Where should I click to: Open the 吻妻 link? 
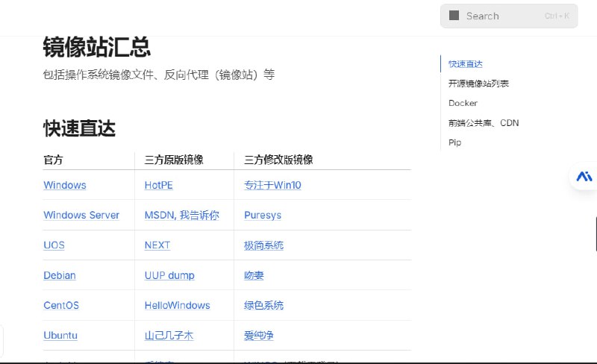point(254,275)
